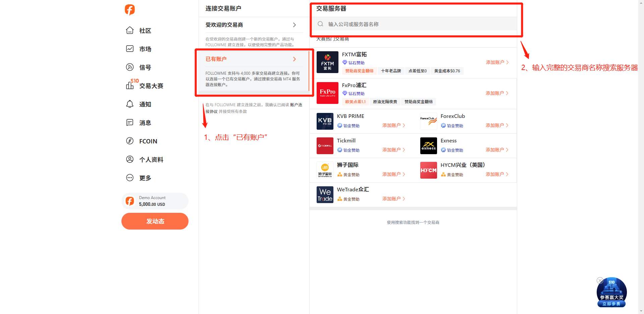Go to 交易大赛 menu item

(151, 86)
